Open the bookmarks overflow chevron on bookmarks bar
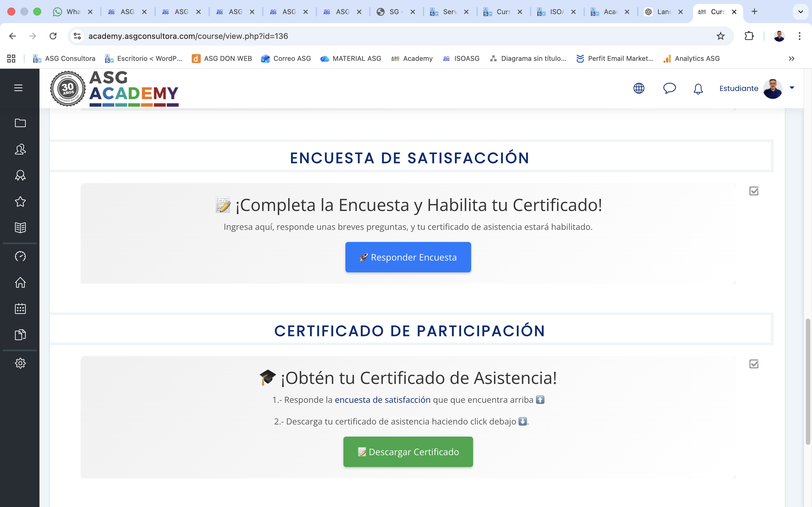The image size is (812, 507). point(791,58)
